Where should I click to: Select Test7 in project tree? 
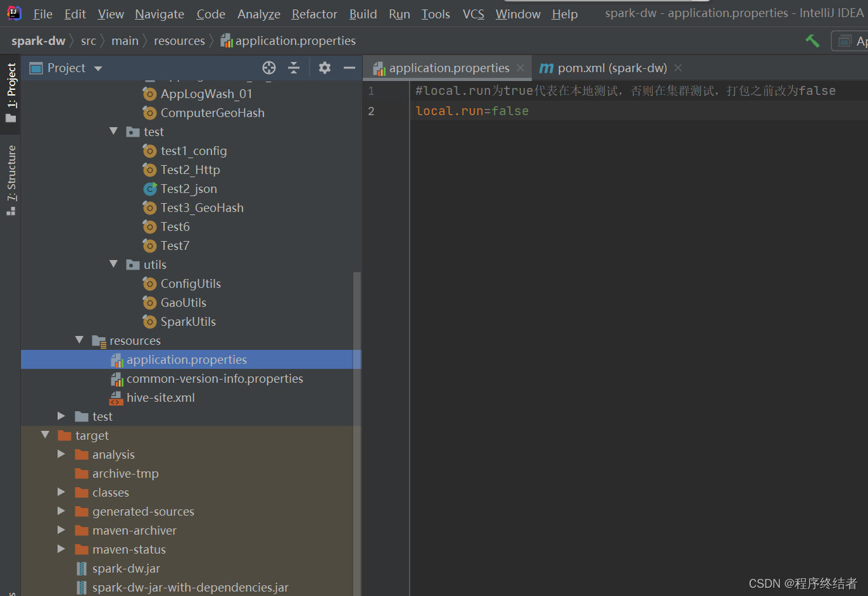pyautogui.click(x=175, y=245)
